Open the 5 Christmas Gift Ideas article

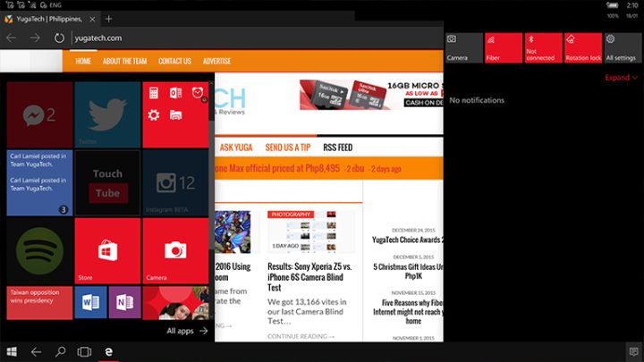(408, 272)
